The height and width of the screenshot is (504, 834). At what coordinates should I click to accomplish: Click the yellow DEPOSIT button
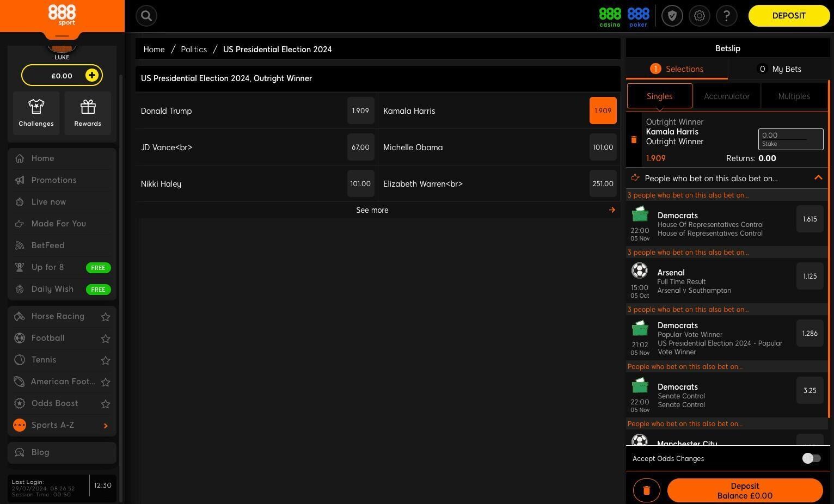[x=789, y=16]
